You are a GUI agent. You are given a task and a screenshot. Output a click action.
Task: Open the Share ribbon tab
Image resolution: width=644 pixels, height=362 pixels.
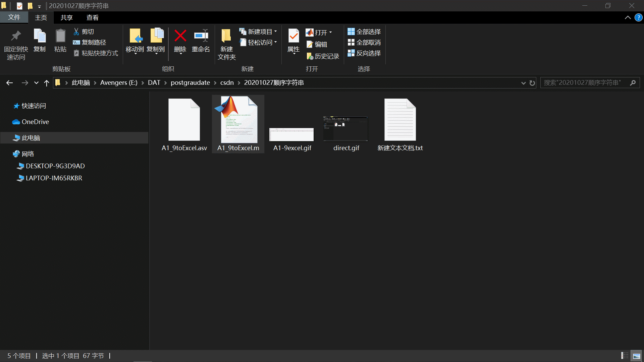pos(66,17)
